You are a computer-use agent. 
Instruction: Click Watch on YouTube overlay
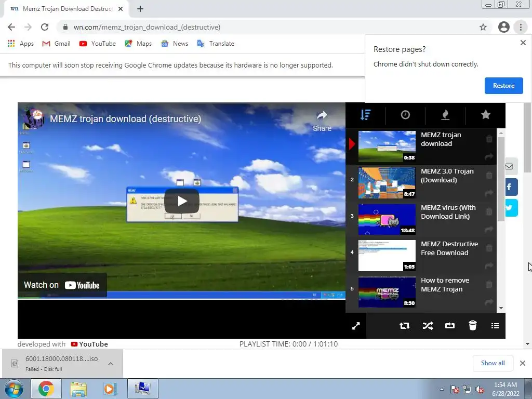tap(62, 285)
